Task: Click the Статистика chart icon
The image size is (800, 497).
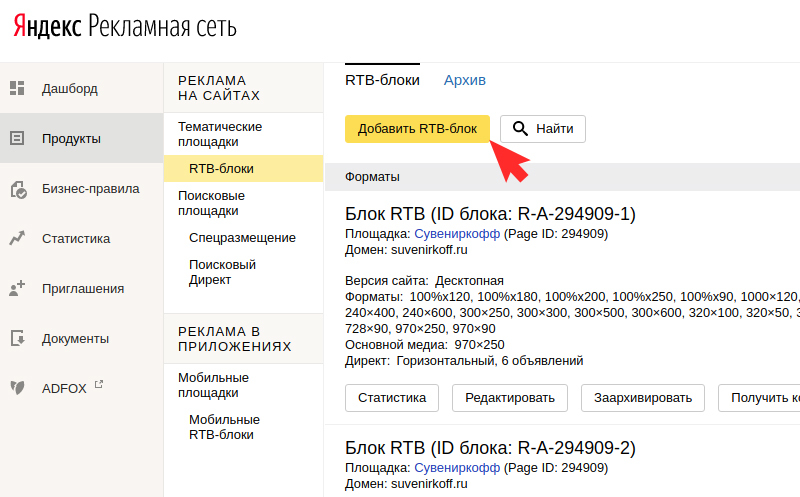Action: [17, 238]
